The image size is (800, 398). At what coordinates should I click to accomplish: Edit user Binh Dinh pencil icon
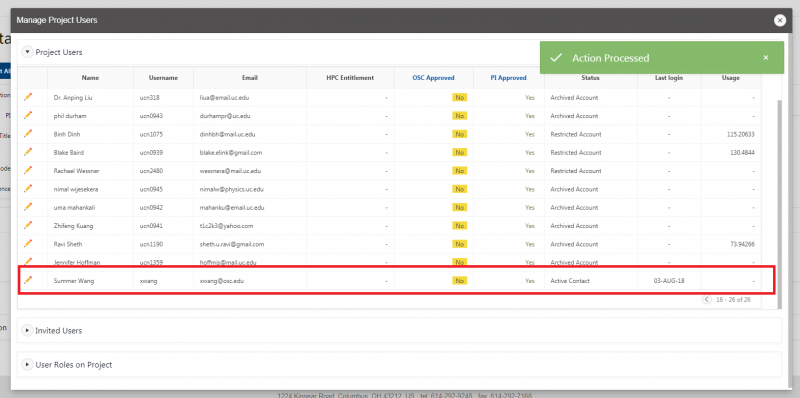(28, 133)
